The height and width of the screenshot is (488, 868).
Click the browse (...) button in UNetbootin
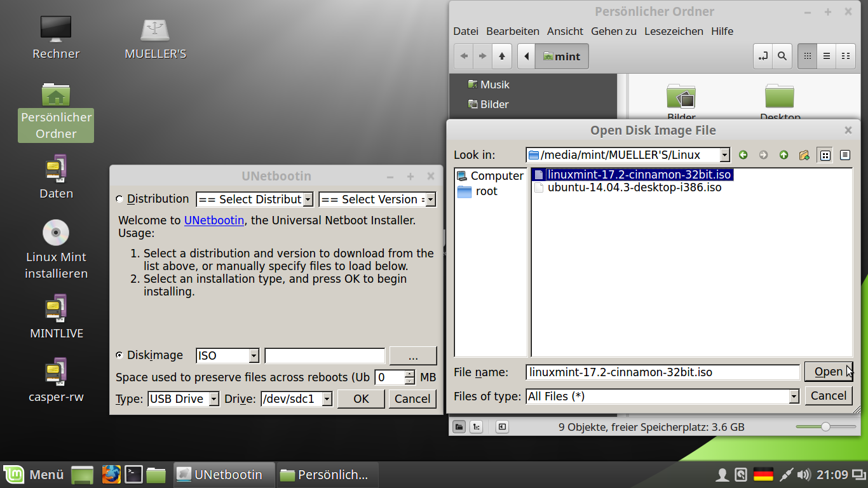[413, 356]
